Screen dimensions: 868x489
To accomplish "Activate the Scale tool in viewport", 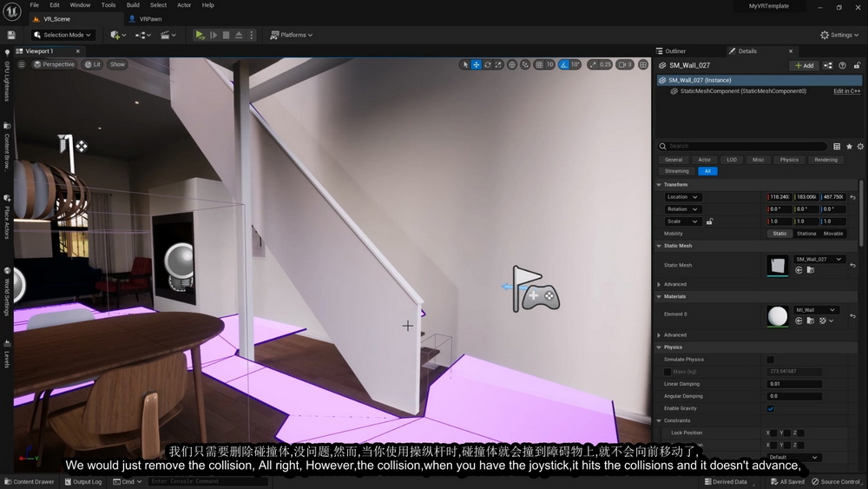I will [498, 65].
